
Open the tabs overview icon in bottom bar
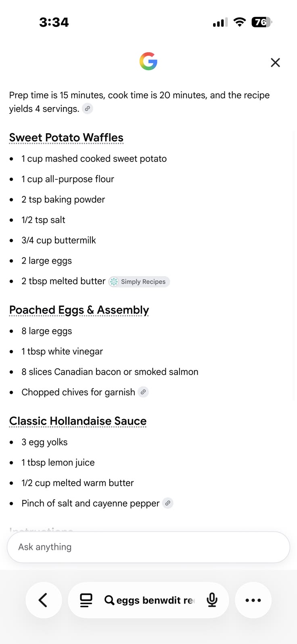point(86,600)
